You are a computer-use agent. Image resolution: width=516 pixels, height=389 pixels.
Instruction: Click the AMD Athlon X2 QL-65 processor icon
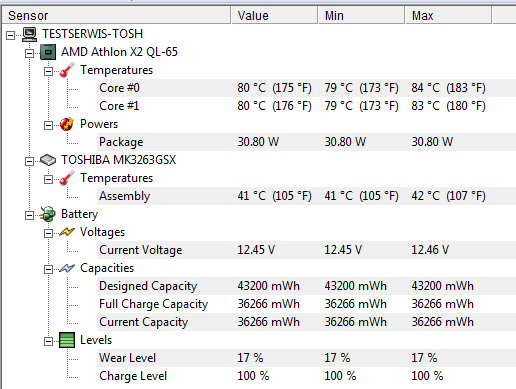tap(48, 52)
